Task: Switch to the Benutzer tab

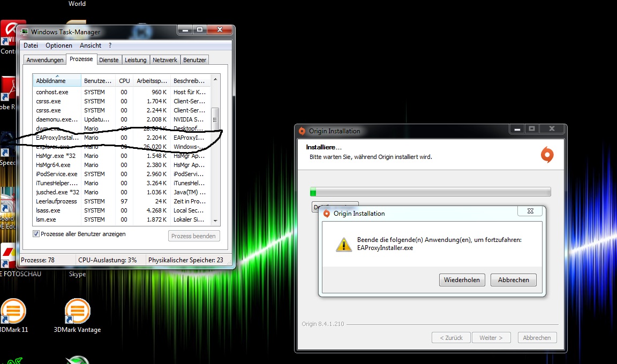Action: coord(194,60)
